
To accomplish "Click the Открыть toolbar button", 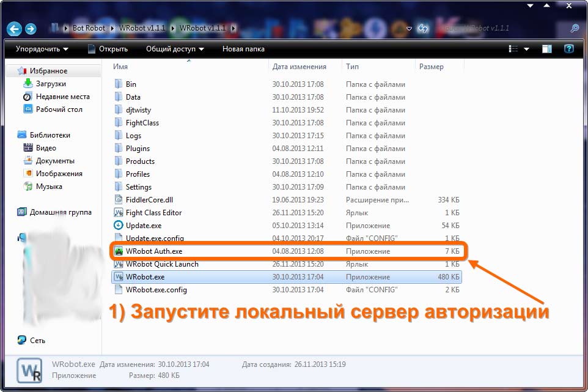I will pos(108,49).
